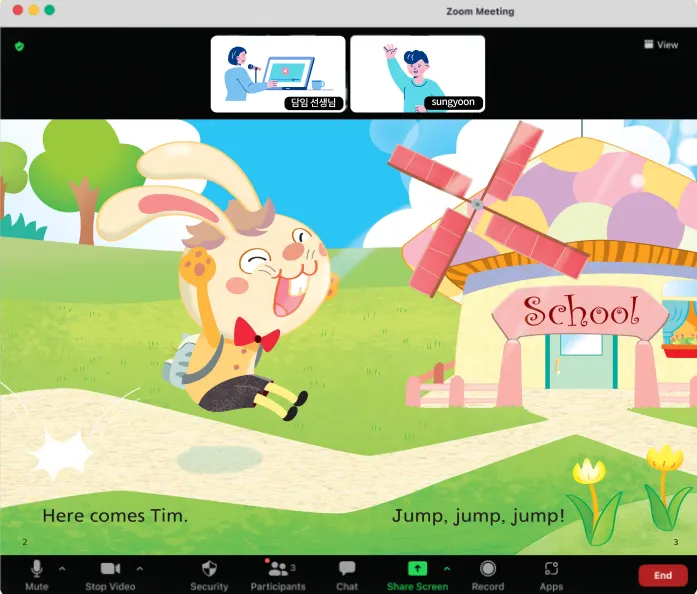Open the Chat panel
Viewport: 697px width, 594px height.
[347, 575]
